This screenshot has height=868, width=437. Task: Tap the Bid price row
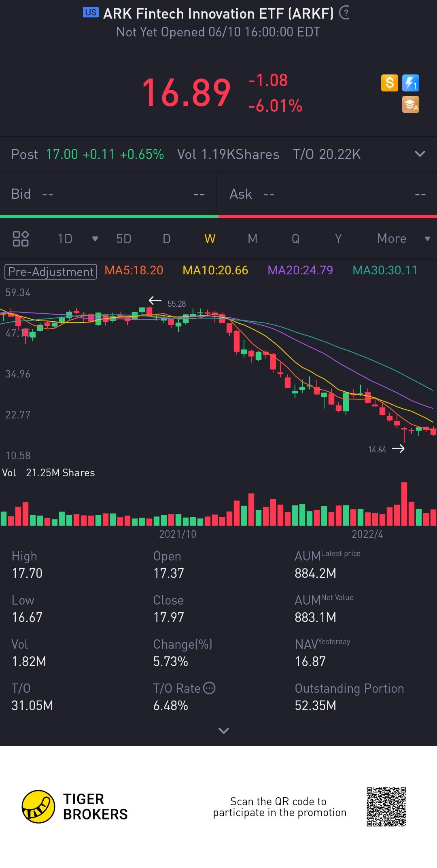[108, 194]
